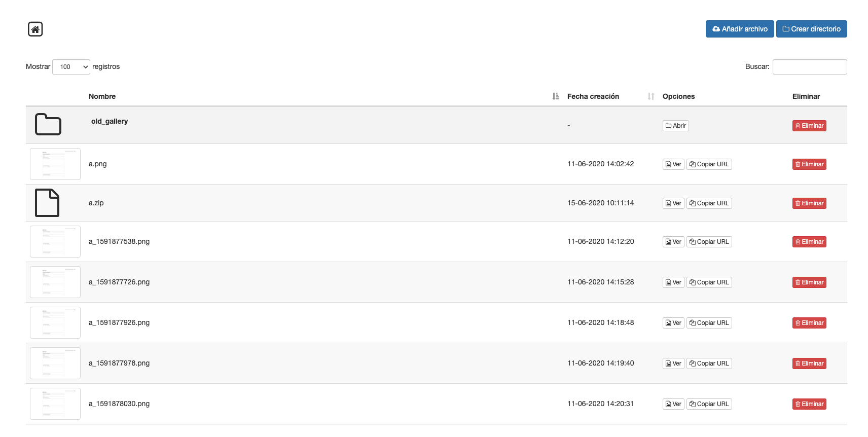Open the Mostrar registros dropdown
This screenshot has width=868, height=437.
click(x=71, y=67)
